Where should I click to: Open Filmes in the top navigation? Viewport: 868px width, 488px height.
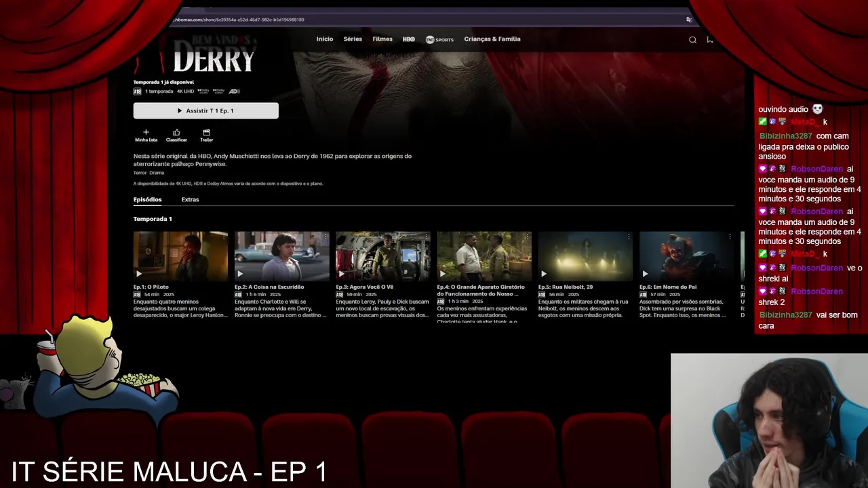pyautogui.click(x=382, y=39)
